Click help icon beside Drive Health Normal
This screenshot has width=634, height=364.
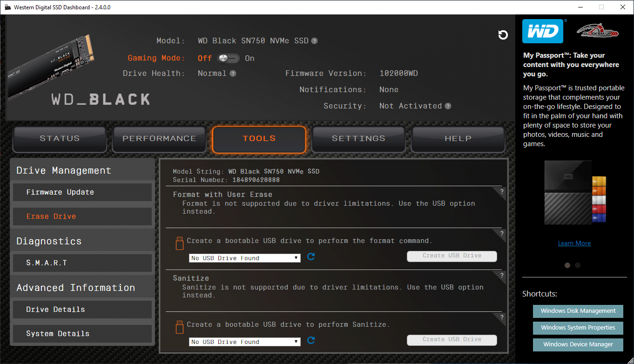pyautogui.click(x=233, y=74)
